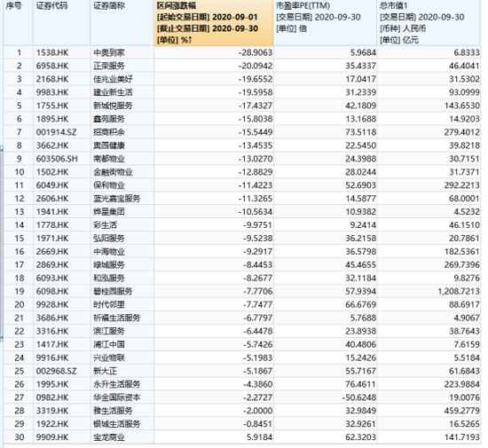488x448 pixels.
Task: Click the -28.9063 change value
Action: click(256, 52)
